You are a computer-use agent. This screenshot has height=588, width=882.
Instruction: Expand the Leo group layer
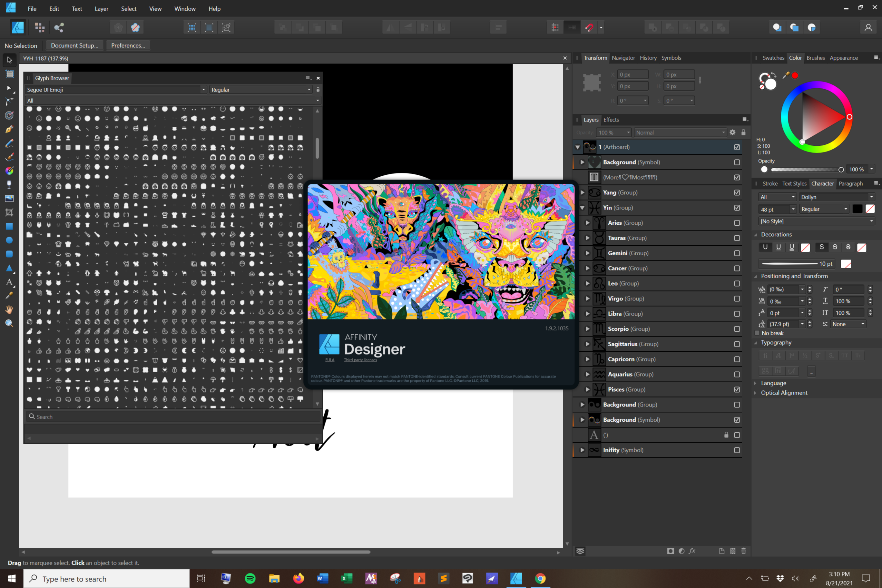(587, 283)
